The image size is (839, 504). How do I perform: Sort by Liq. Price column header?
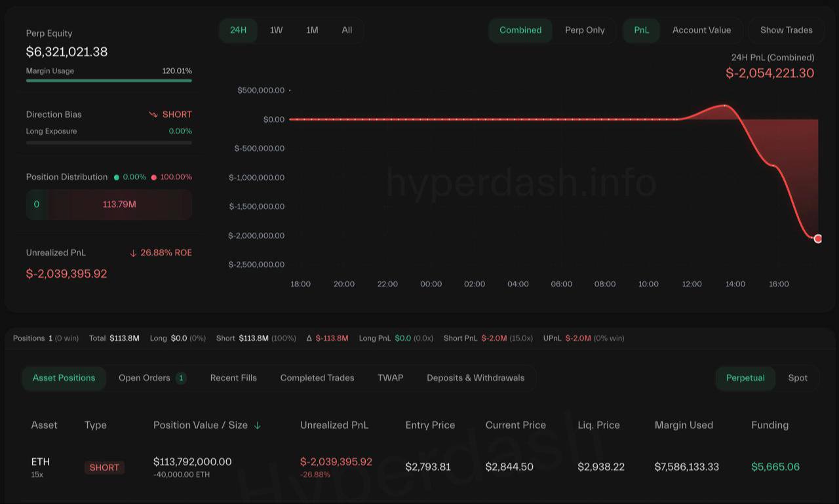click(598, 425)
